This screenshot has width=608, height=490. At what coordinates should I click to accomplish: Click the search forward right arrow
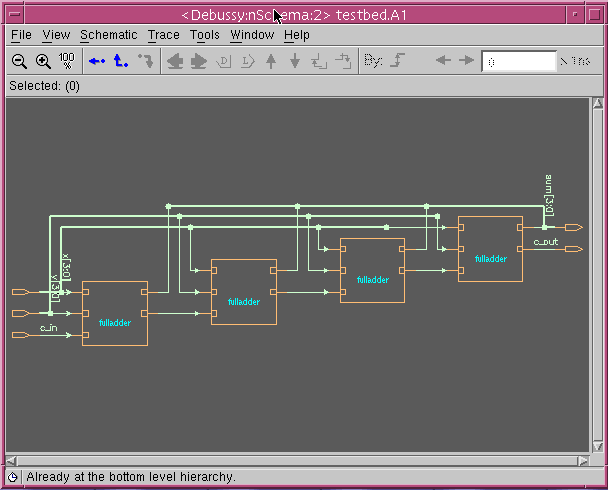point(466,60)
